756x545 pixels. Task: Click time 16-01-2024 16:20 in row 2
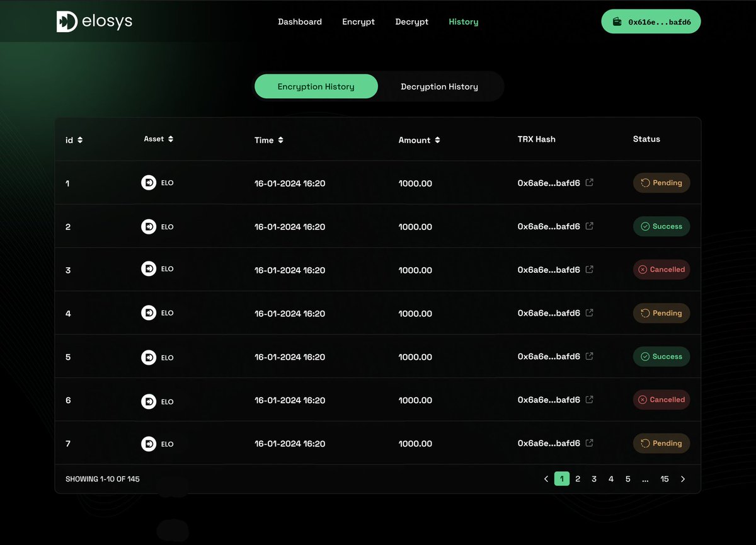(x=290, y=227)
